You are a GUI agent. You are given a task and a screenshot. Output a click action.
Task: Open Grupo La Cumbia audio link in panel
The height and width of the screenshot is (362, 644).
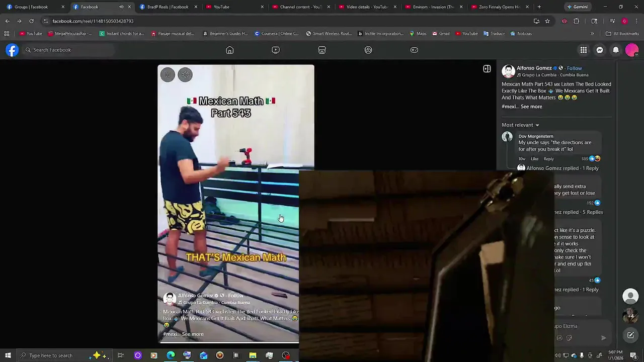pos(555,75)
